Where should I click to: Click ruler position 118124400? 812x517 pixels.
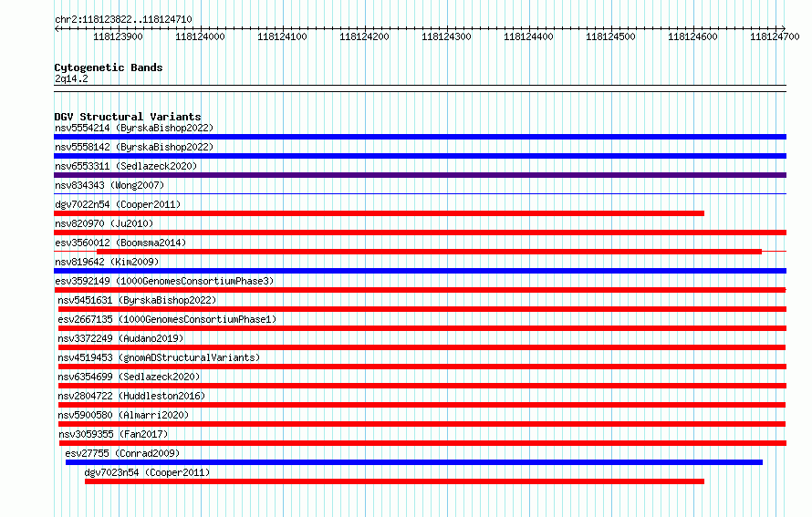528,36
